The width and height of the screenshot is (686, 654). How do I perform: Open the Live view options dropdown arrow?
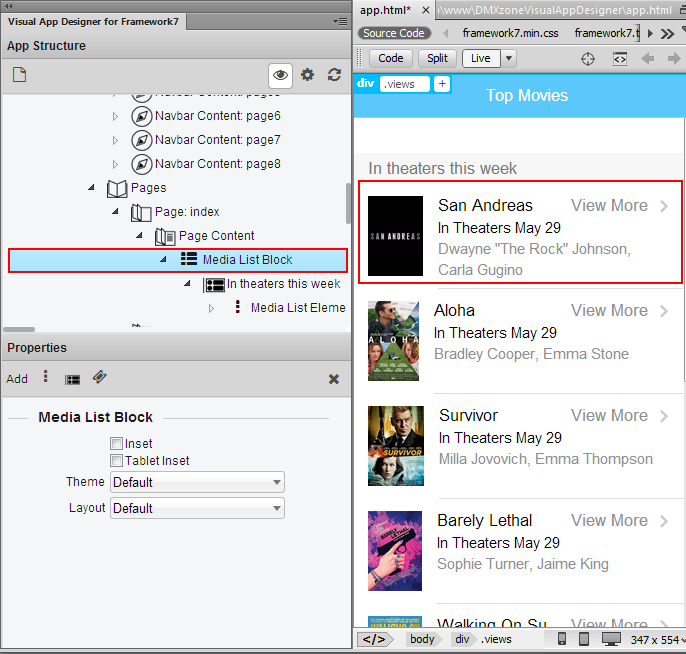tap(509, 58)
